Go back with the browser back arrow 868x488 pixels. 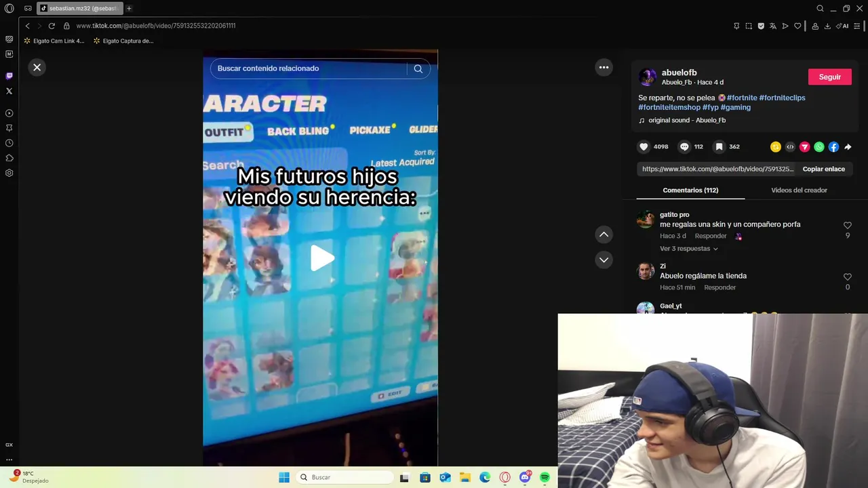pos(27,26)
